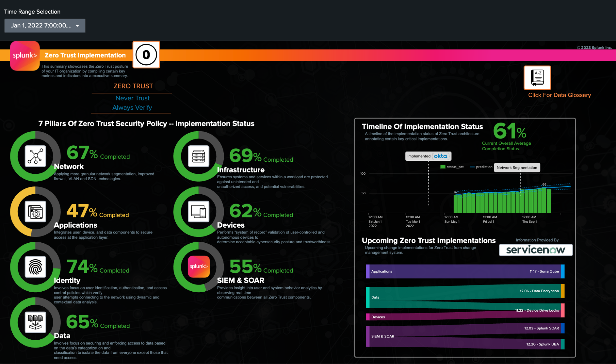The height and width of the screenshot is (364, 616).
Task: Click the 65% Completed Data value
Action: pyautogui.click(x=98, y=322)
